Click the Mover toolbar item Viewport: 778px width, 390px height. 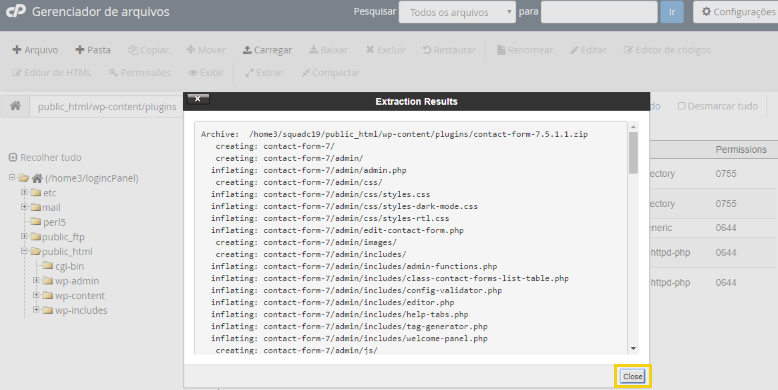coord(206,50)
